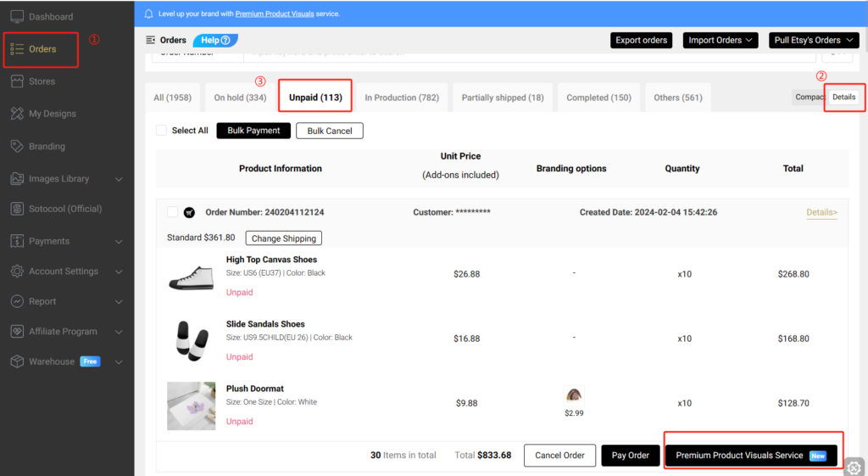Image resolution: width=868 pixels, height=476 pixels.
Task: Click the Cancel Order button
Action: pos(559,456)
